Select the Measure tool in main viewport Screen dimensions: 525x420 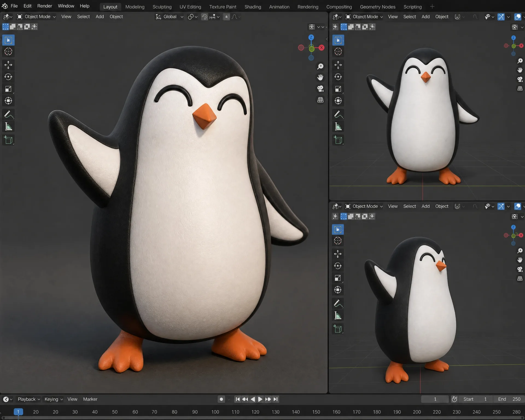(8, 126)
